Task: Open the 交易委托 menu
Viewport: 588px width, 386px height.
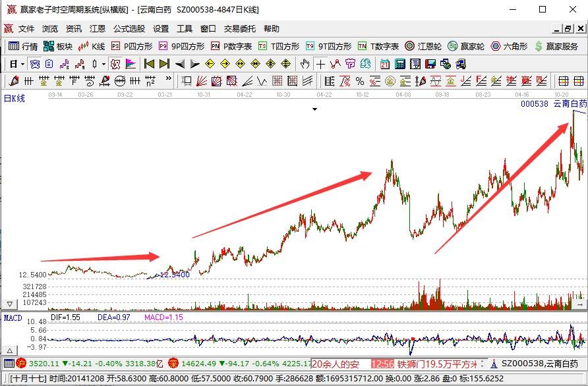Action: (x=240, y=29)
